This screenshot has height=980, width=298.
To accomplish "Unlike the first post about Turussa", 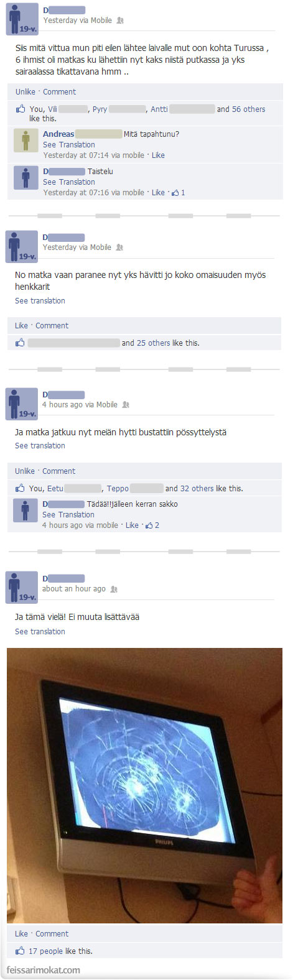I will (x=26, y=91).
